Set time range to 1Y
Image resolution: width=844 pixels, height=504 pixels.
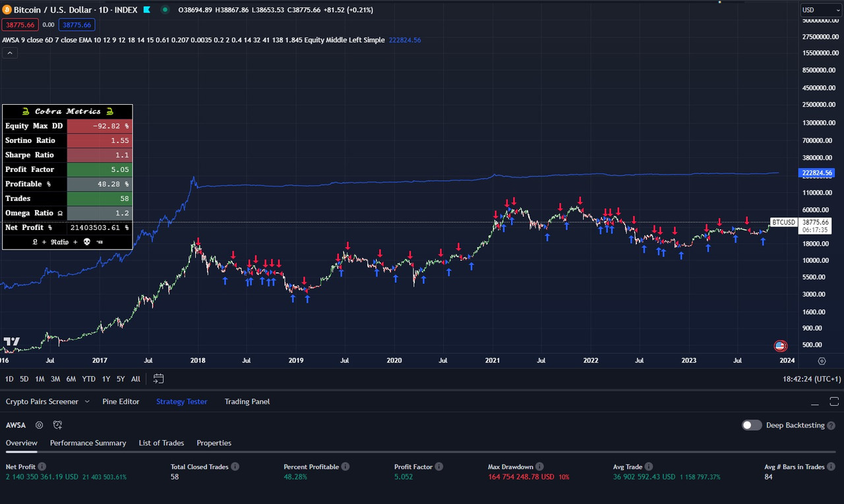(x=106, y=379)
